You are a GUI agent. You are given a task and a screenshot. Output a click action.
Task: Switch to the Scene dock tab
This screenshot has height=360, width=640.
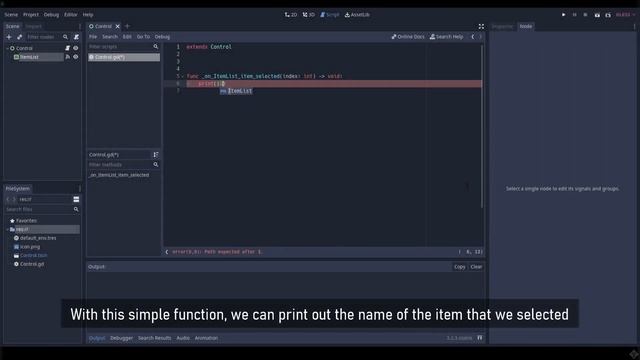point(12,26)
